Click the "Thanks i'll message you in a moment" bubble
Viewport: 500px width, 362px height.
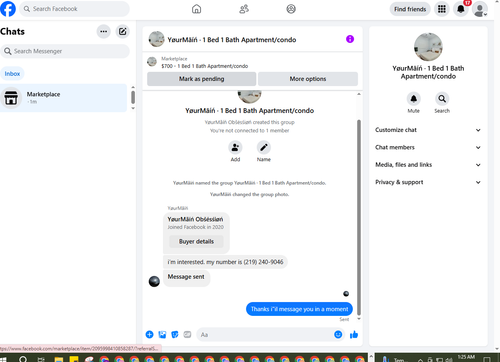pos(299,309)
